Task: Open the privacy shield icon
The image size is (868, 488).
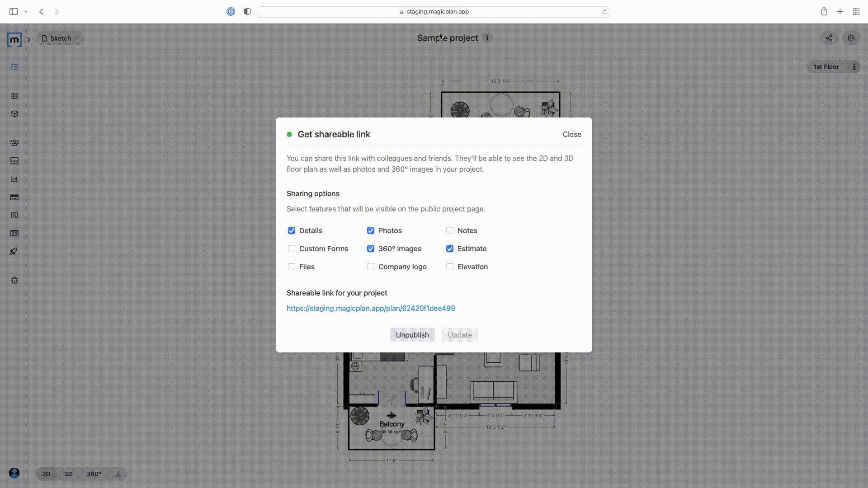Action: (247, 12)
